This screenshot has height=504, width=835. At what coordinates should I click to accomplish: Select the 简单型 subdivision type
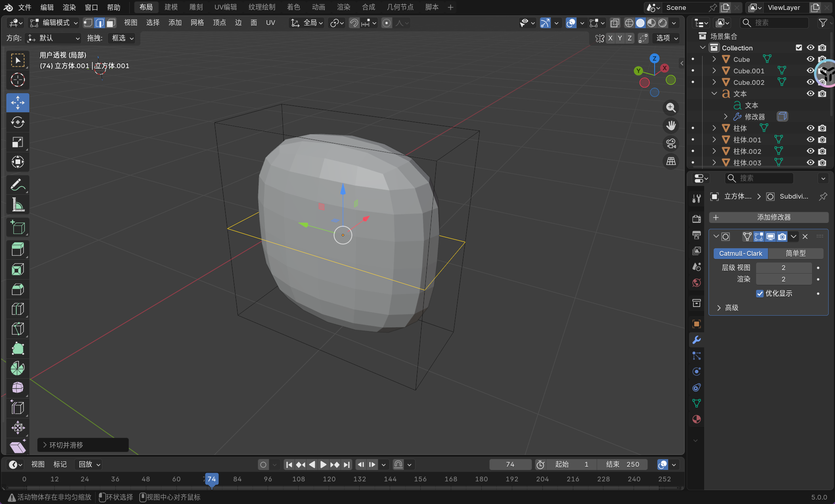795,253
